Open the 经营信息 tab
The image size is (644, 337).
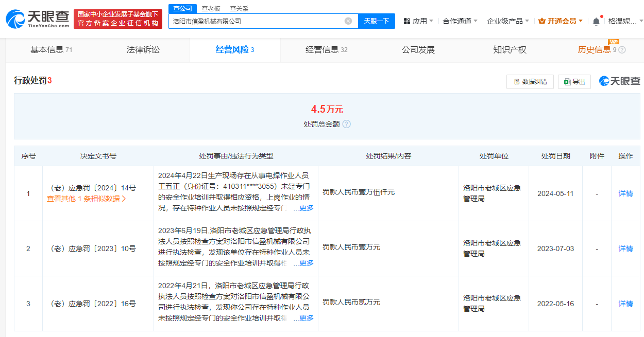pos(327,50)
